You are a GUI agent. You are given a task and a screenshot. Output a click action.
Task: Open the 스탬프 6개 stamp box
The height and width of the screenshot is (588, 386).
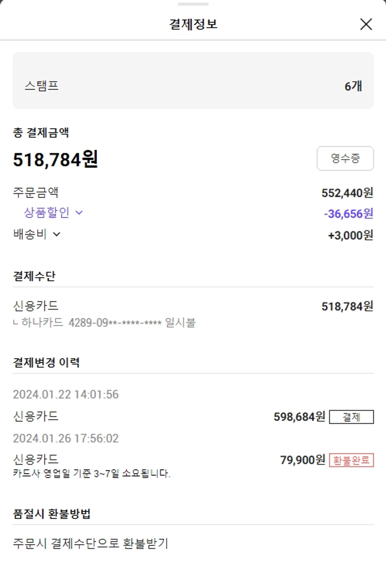tap(193, 80)
